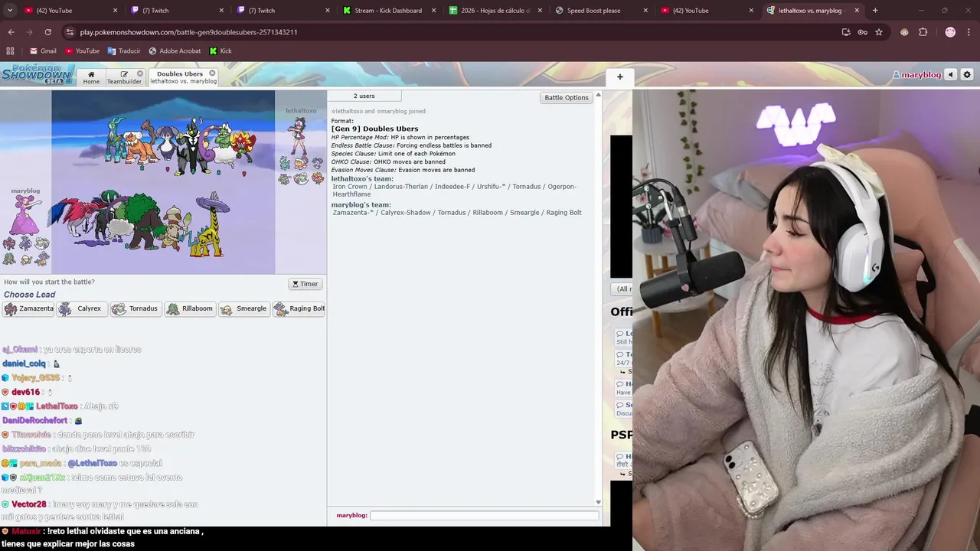The height and width of the screenshot is (551, 980).
Task: Open the Showdown options gear
Action: pyautogui.click(x=967, y=75)
